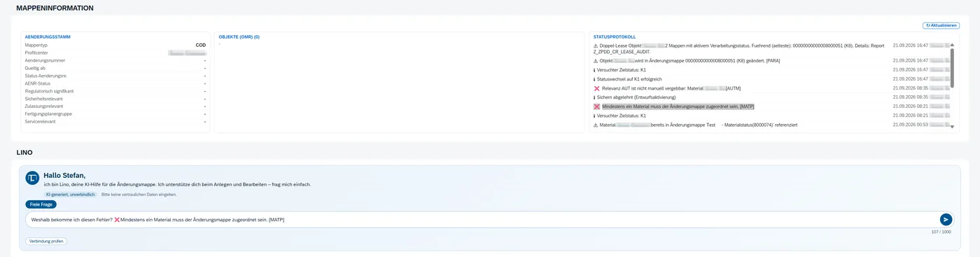Click the Sicherheitsrelevant label
The image size is (980, 257).
(x=43, y=99)
